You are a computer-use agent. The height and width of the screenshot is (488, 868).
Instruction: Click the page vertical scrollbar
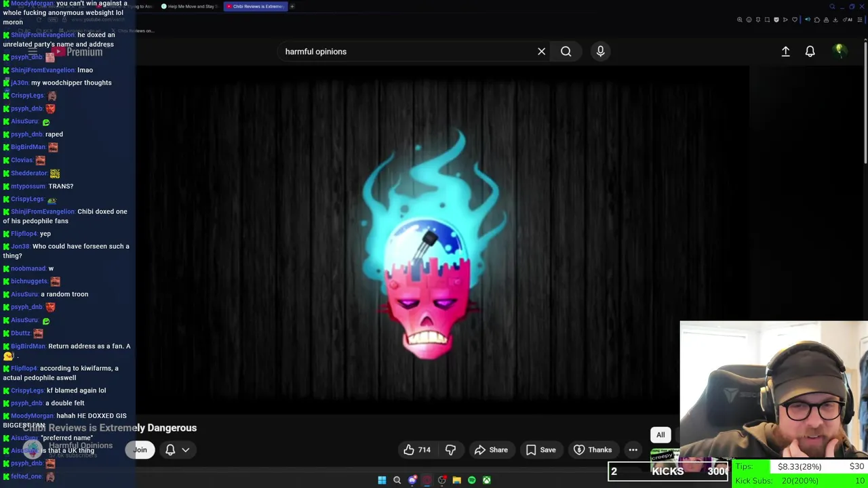tap(865, 102)
